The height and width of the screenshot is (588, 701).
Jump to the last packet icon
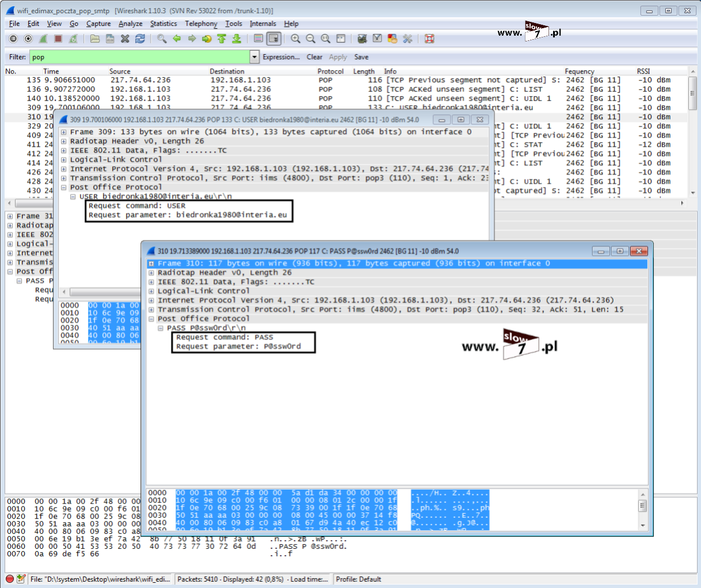(x=237, y=39)
